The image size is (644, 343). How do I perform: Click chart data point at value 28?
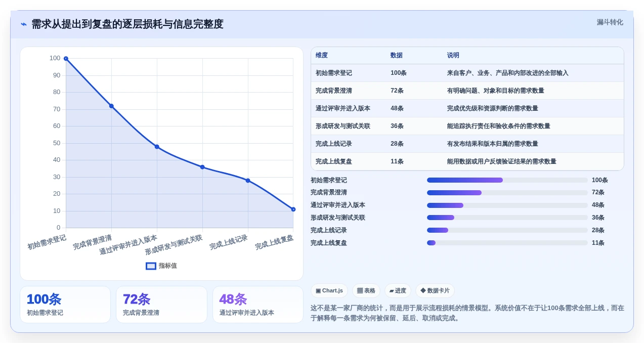(x=248, y=181)
